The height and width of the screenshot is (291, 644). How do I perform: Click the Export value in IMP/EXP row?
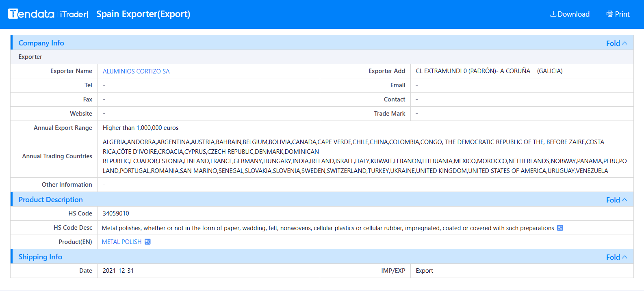click(x=424, y=271)
